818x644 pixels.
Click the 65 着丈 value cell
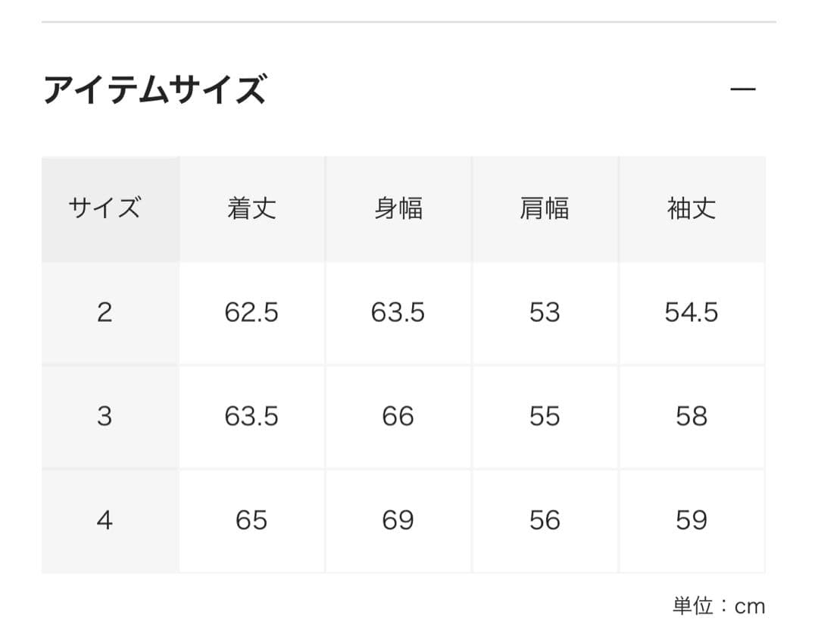pos(251,520)
